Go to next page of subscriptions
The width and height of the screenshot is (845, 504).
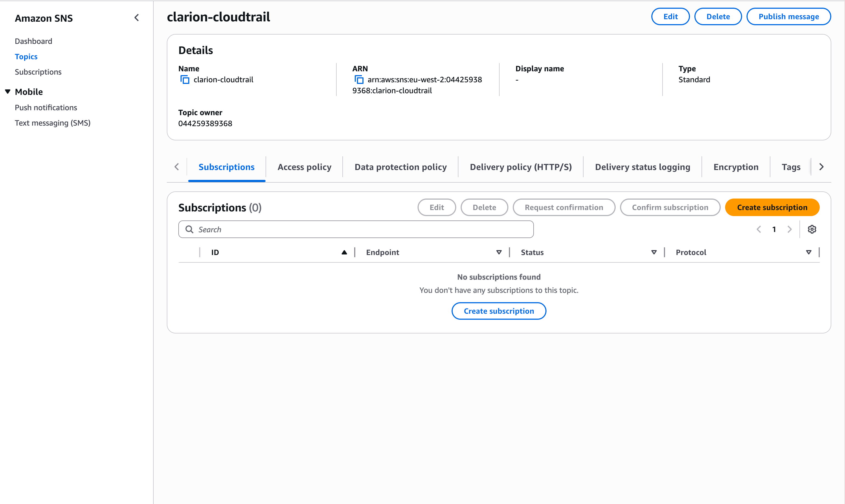[789, 229]
